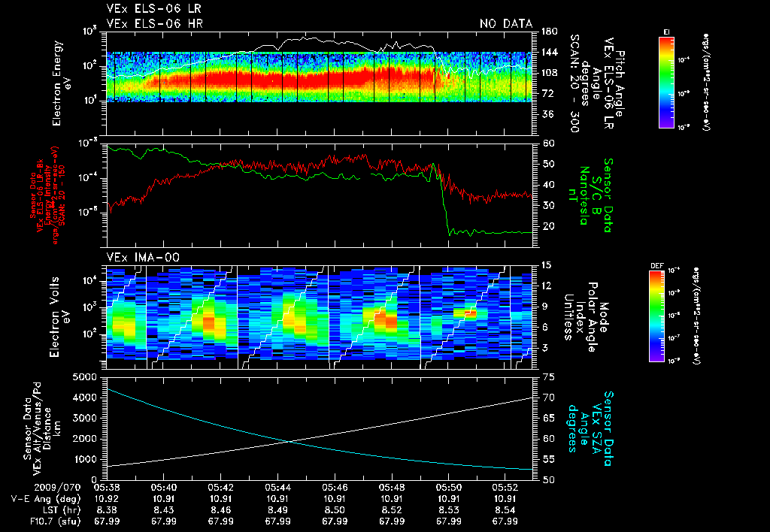This screenshot has height=532, width=770.
Task: Click the 'NO DATA' label
Action: click(x=506, y=23)
